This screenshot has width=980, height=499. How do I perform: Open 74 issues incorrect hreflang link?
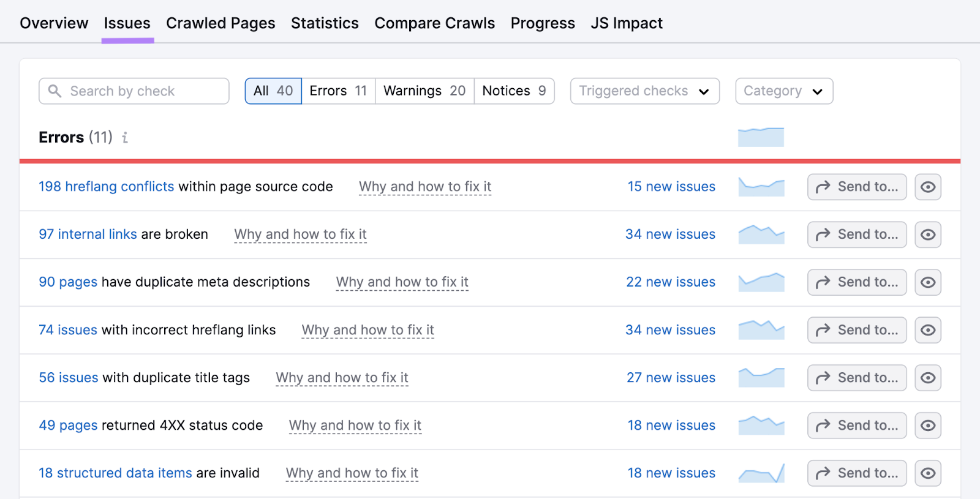[68, 330]
